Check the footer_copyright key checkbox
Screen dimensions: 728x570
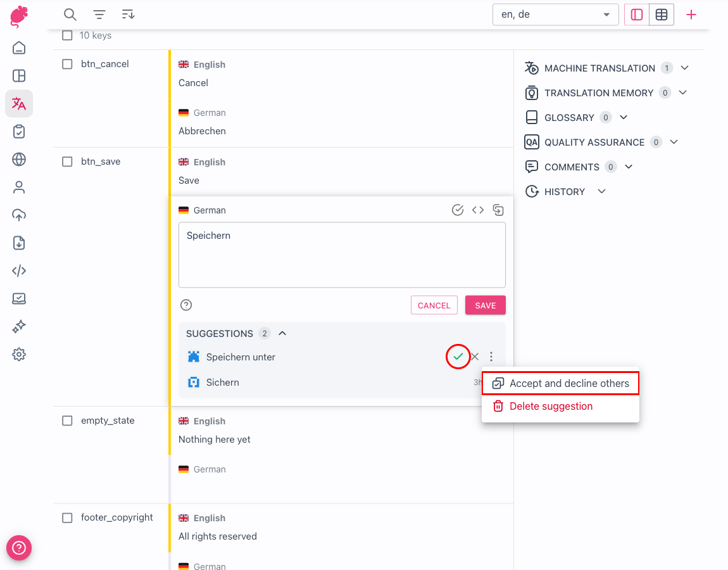[67, 518]
